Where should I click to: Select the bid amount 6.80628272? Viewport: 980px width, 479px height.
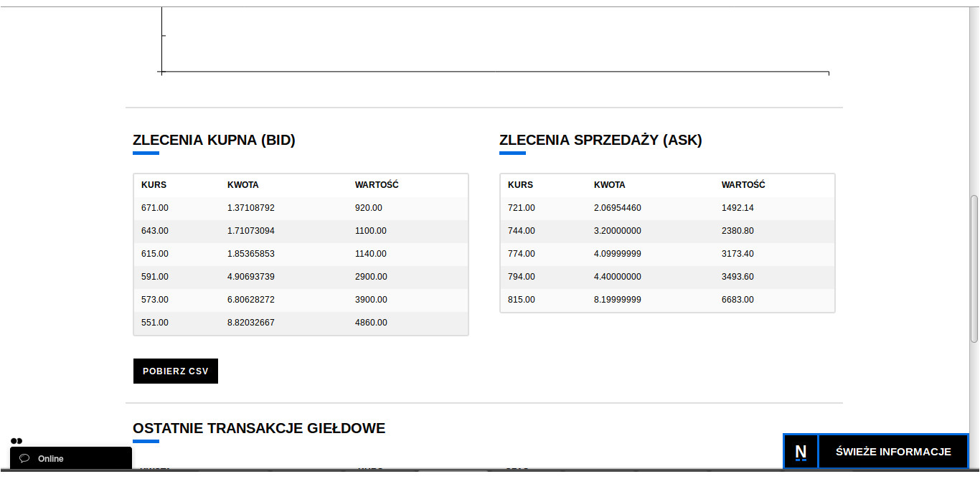251,300
